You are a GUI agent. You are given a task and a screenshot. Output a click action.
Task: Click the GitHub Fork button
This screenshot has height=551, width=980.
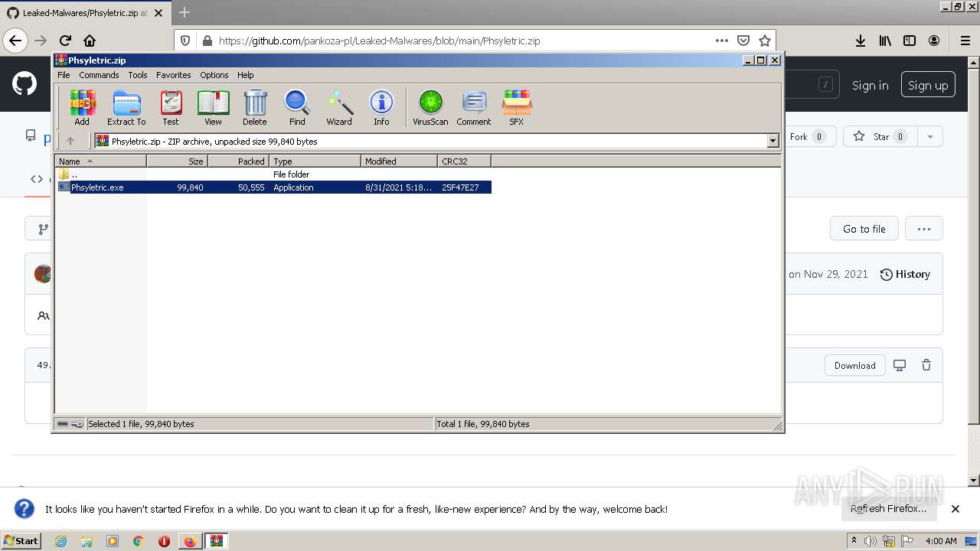pyautogui.click(x=807, y=137)
